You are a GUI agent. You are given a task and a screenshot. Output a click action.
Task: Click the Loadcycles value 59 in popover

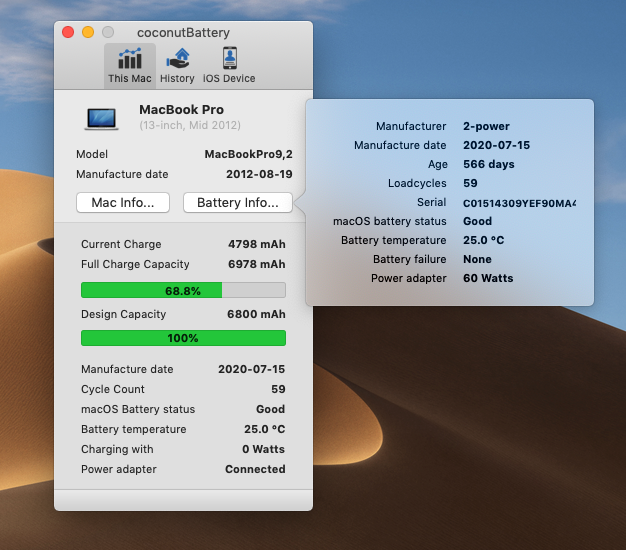pos(470,183)
